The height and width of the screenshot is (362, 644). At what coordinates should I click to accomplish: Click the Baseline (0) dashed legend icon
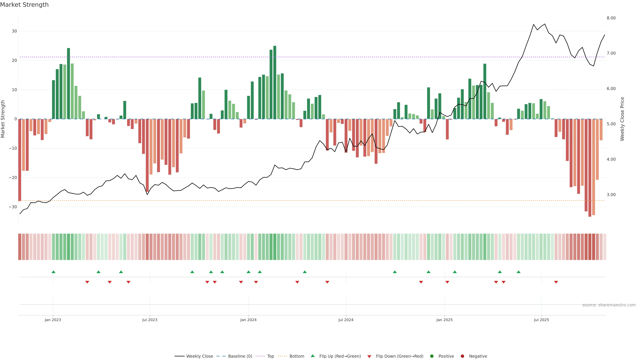[x=221, y=356]
